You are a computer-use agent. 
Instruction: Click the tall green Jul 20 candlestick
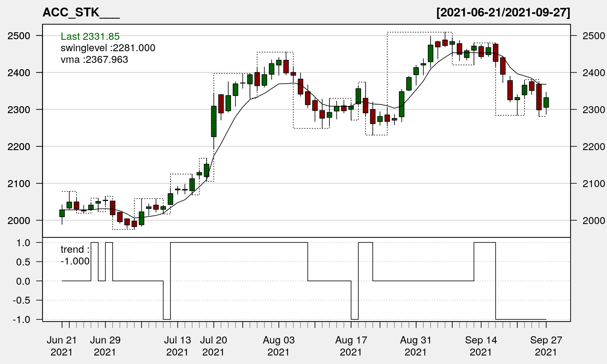tap(214, 122)
